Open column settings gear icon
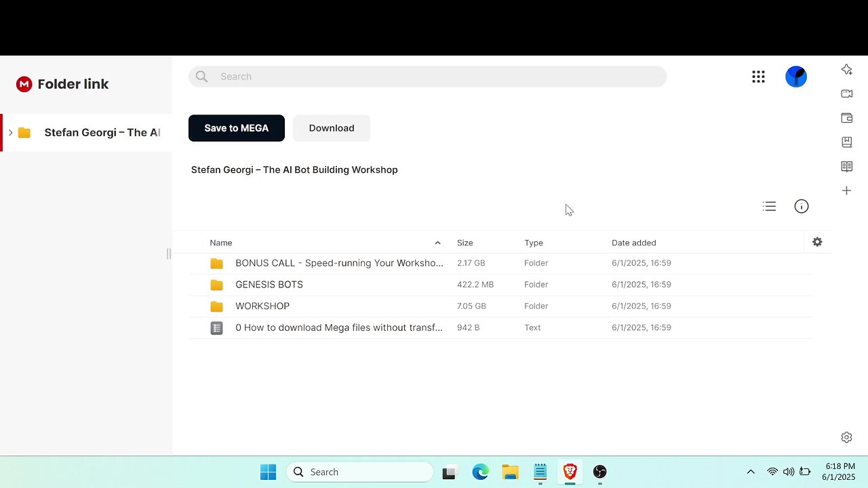The image size is (868, 488). point(817,242)
